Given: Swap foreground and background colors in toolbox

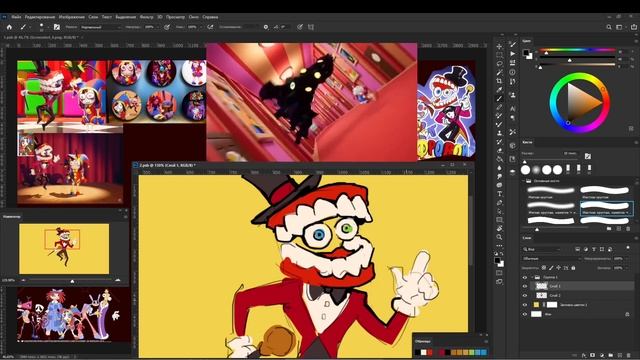Looking at the screenshot, I should coord(502,253).
